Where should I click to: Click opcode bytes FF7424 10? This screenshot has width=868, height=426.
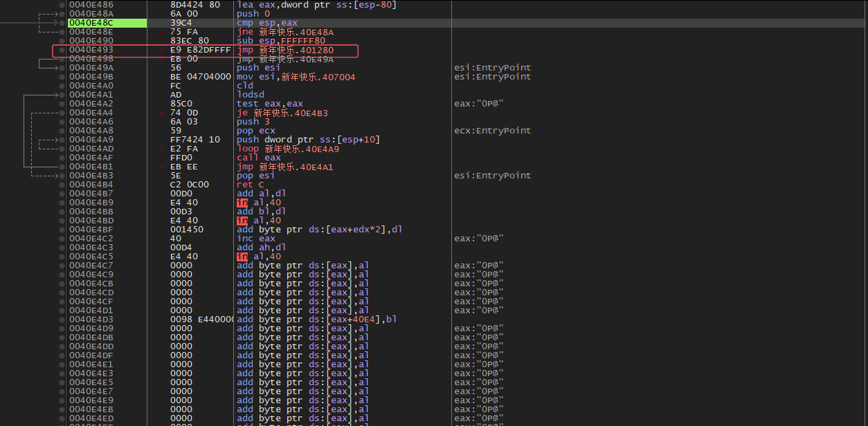point(195,140)
